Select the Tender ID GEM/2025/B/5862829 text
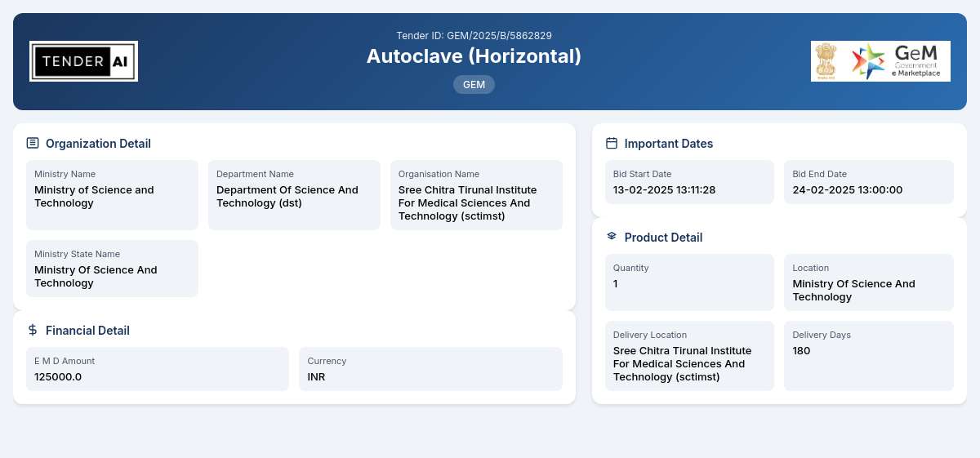The image size is (980, 458). (x=474, y=35)
